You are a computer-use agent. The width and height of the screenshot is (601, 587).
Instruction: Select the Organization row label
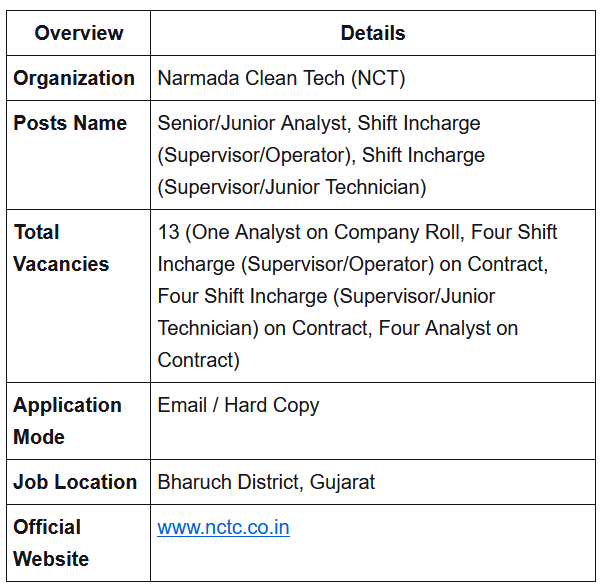pyautogui.click(x=74, y=78)
